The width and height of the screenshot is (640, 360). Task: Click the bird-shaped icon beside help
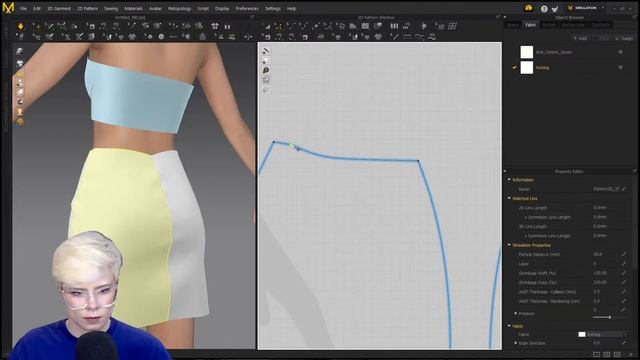pos(555,9)
